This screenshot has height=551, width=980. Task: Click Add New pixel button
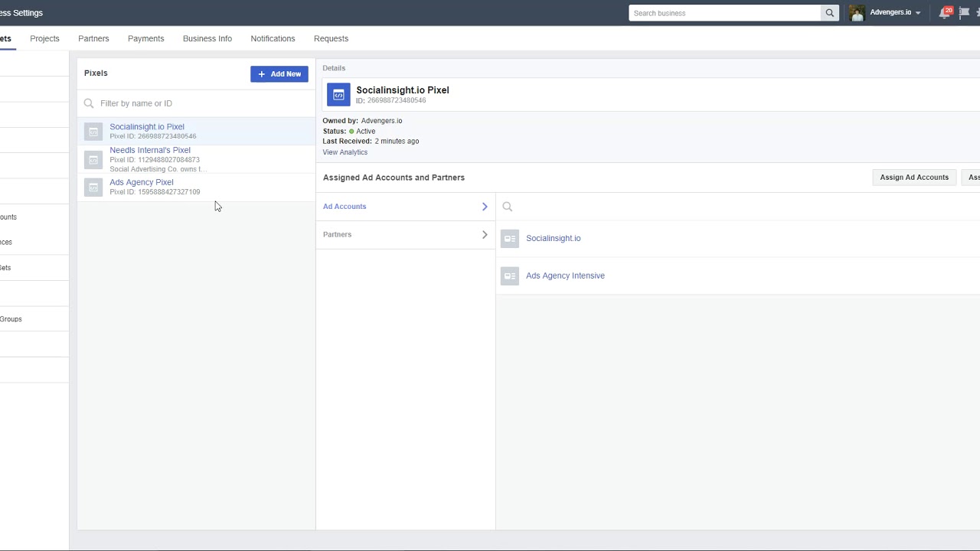pyautogui.click(x=279, y=74)
